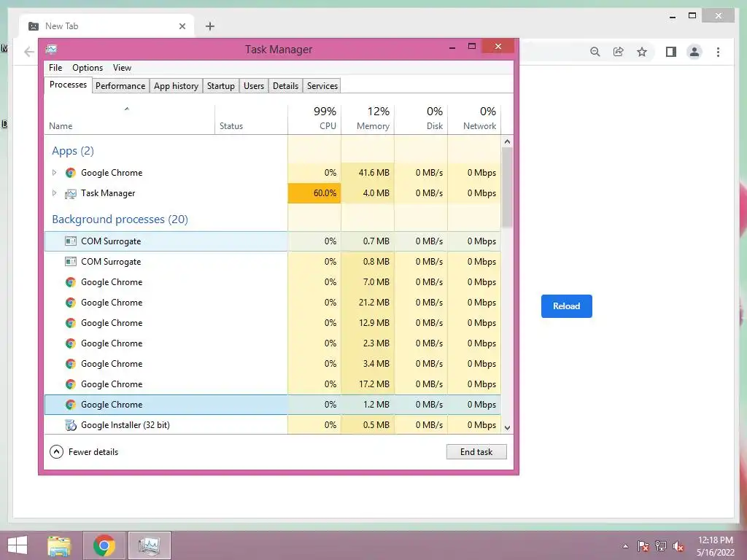The height and width of the screenshot is (560, 747).
Task: Switch to the Details tab
Action: click(285, 86)
